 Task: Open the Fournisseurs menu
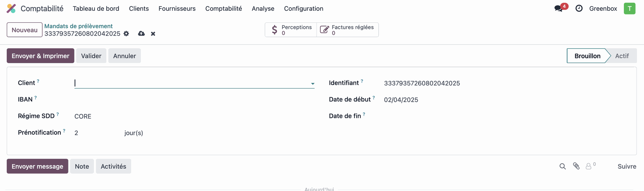coord(177,8)
